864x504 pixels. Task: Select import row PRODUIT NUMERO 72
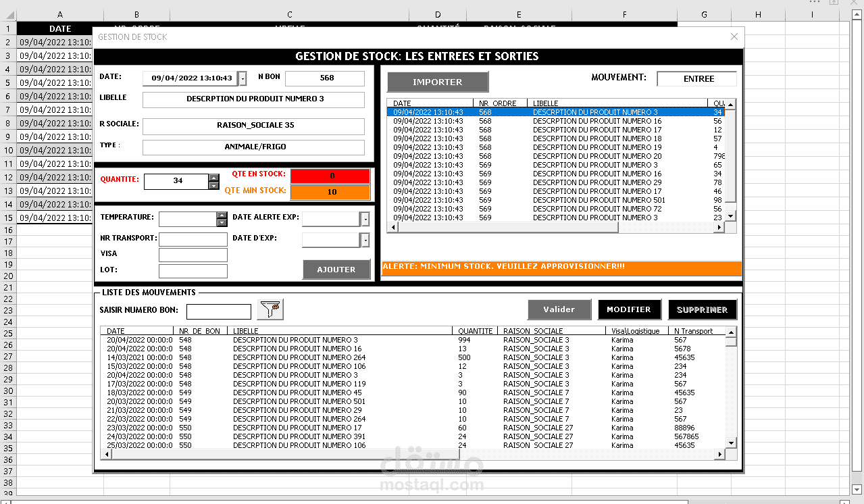point(556,209)
